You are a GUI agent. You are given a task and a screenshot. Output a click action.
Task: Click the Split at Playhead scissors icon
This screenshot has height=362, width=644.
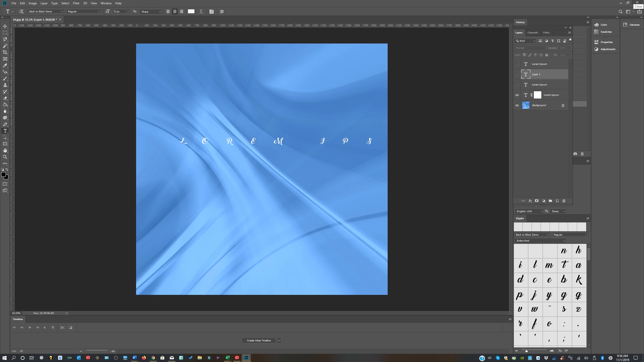62,328
